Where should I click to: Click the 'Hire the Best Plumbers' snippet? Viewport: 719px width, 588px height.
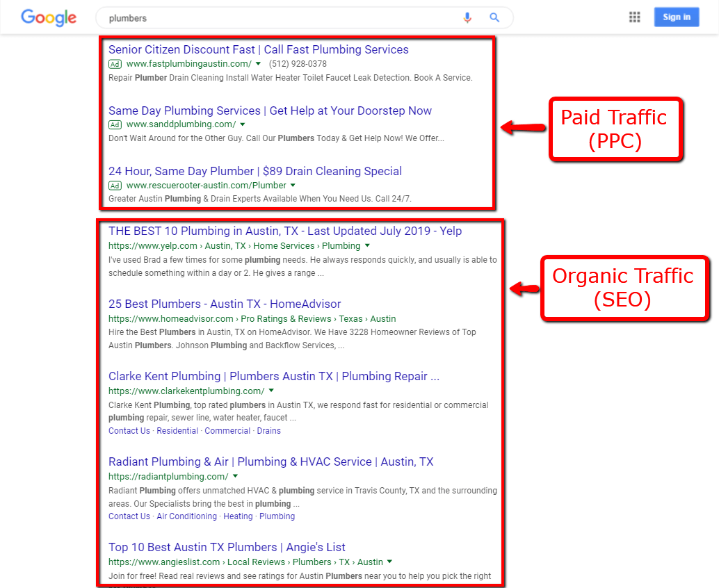click(x=292, y=338)
